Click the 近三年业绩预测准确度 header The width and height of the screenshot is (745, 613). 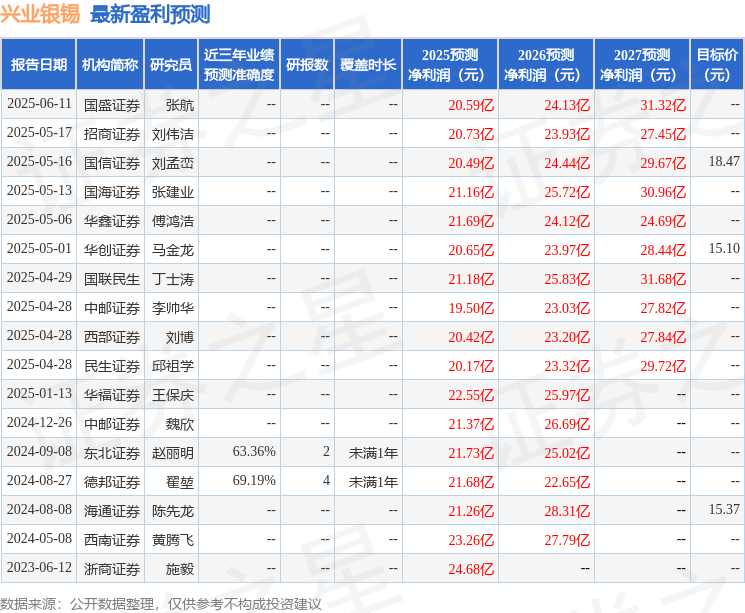(239, 65)
